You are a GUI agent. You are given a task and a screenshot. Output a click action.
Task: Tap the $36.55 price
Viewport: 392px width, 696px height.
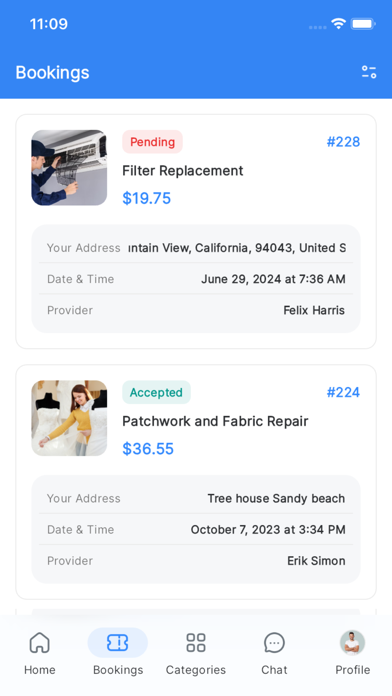(148, 449)
